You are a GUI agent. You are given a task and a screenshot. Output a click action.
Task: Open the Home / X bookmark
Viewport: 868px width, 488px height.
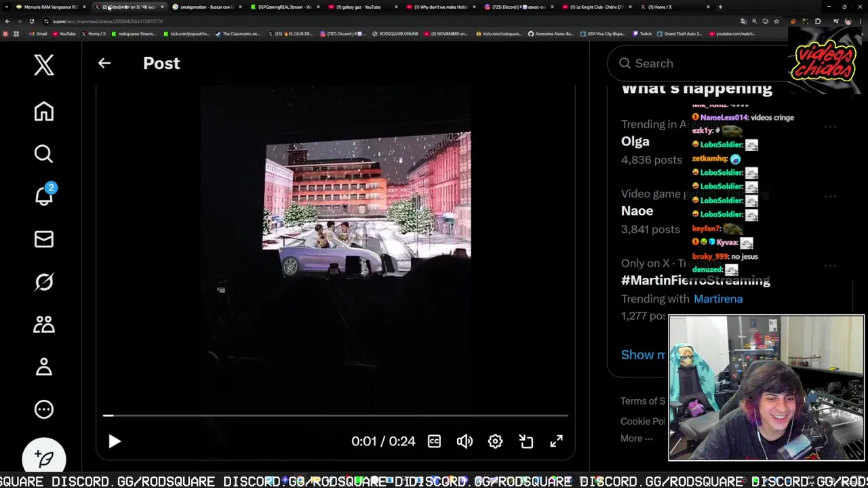click(94, 34)
